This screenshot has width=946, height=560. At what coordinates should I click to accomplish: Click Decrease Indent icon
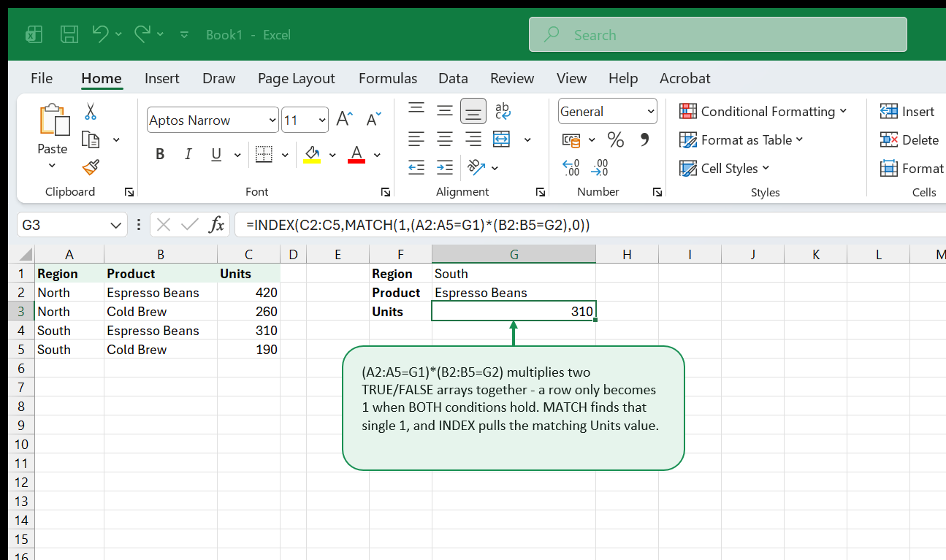point(416,167)
